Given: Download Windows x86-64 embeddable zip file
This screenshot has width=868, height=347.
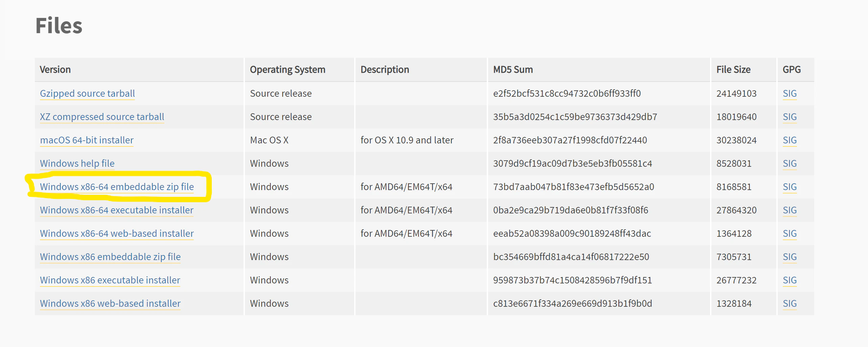Looking at the screenshot, I should 117,187.
